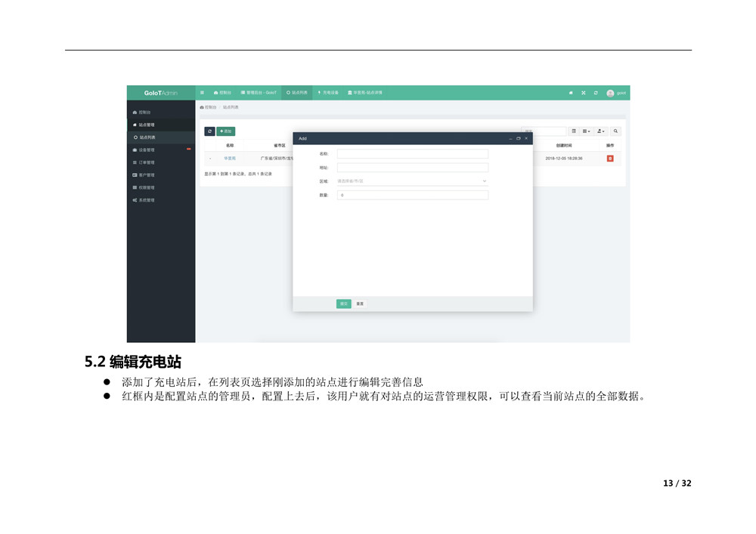Click the fullscreen expand icon in header
This screenshot has width=756, height=534.
click(583, 93)
